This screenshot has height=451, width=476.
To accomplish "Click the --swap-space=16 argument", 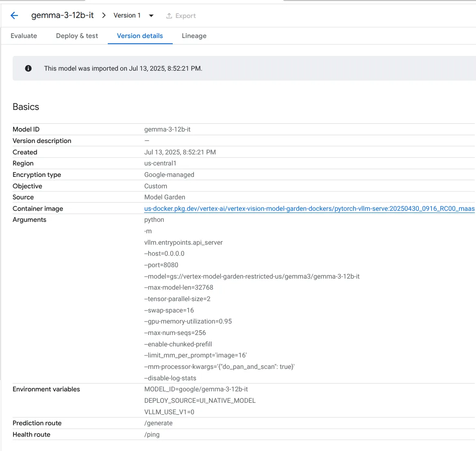I will (169, 310).
